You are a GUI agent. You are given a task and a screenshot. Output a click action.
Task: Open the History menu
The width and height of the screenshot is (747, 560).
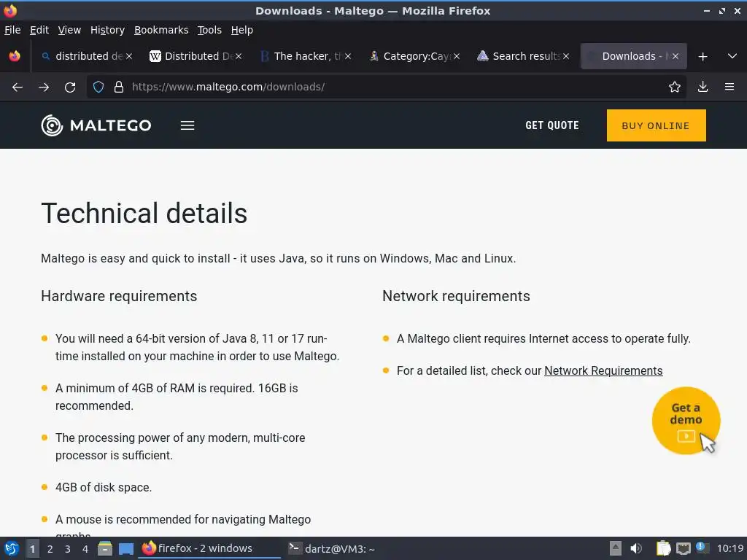click(107, 30)
